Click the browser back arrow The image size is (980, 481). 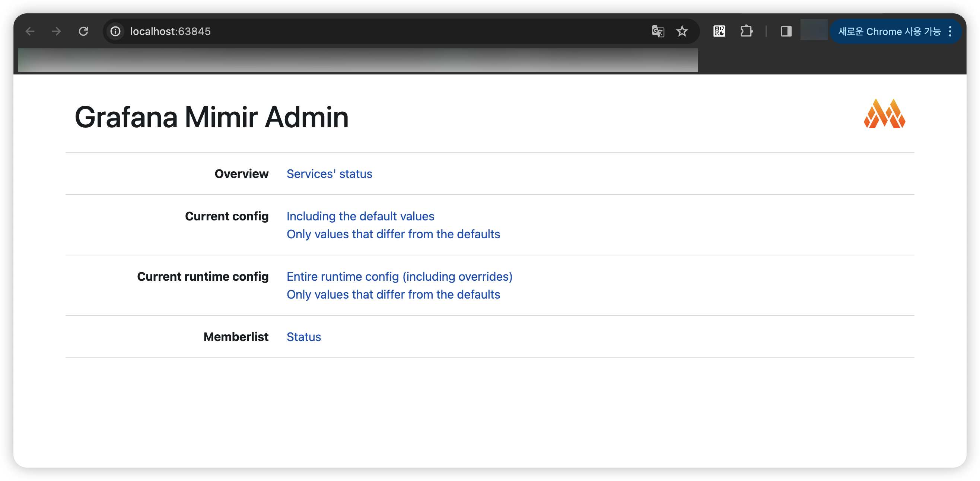(30, 31)
